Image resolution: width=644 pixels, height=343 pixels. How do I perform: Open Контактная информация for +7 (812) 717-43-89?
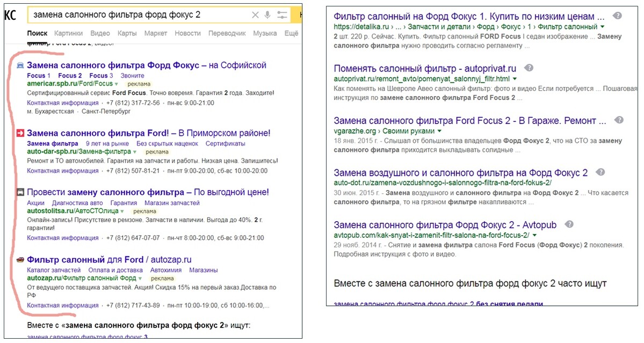point(63,305)
